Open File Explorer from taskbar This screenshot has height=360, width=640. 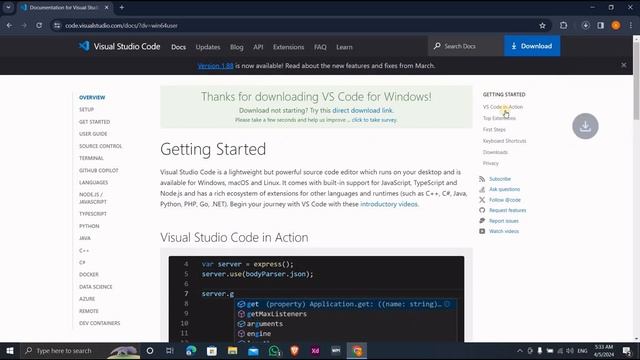(x=232, y=351)
